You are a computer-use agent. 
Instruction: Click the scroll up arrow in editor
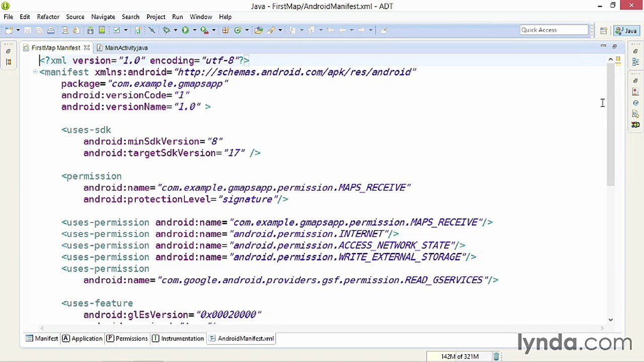coord(611,60)
